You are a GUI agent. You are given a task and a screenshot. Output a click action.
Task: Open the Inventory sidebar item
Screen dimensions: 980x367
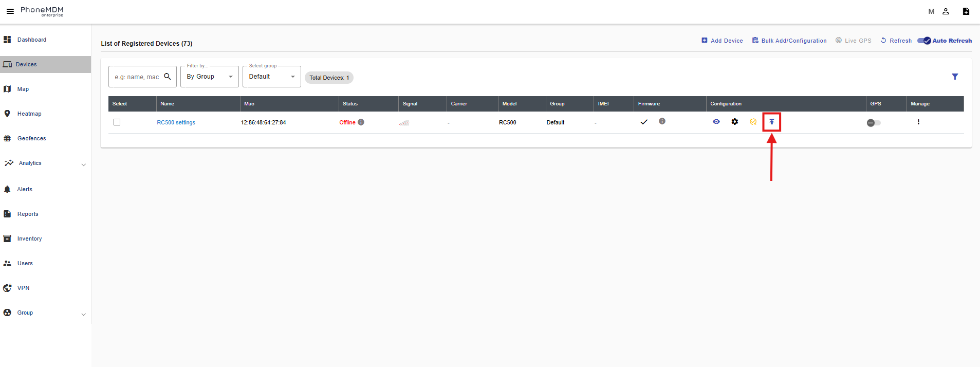(29, 239)
